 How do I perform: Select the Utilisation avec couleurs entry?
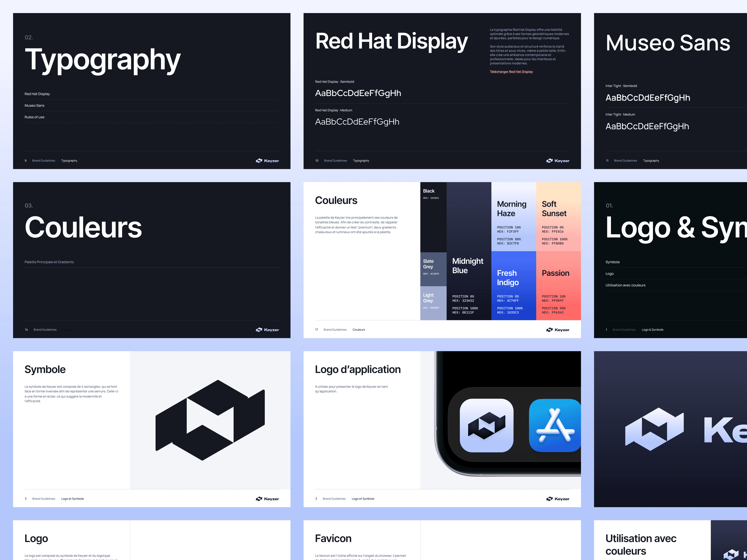(625, 285)
